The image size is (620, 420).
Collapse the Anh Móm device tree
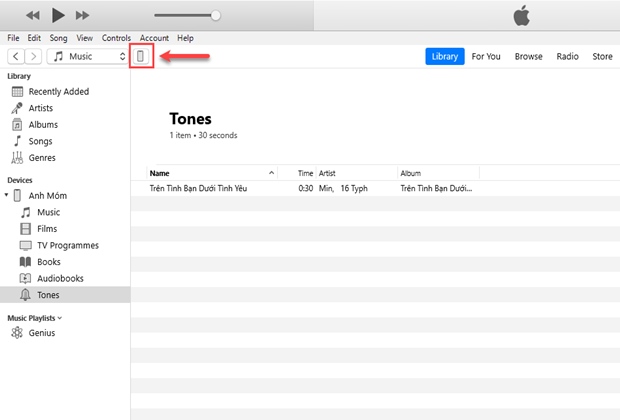tap(8, 195)
